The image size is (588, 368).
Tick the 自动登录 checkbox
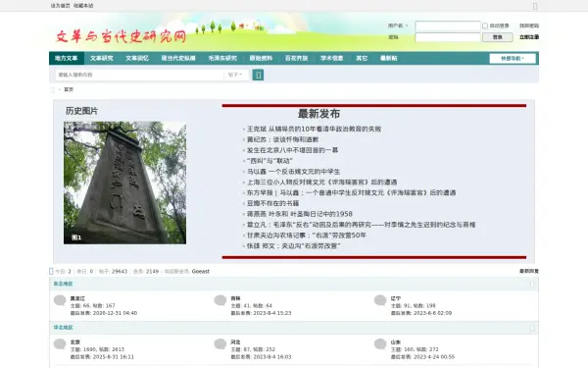[x=485, y=26]
